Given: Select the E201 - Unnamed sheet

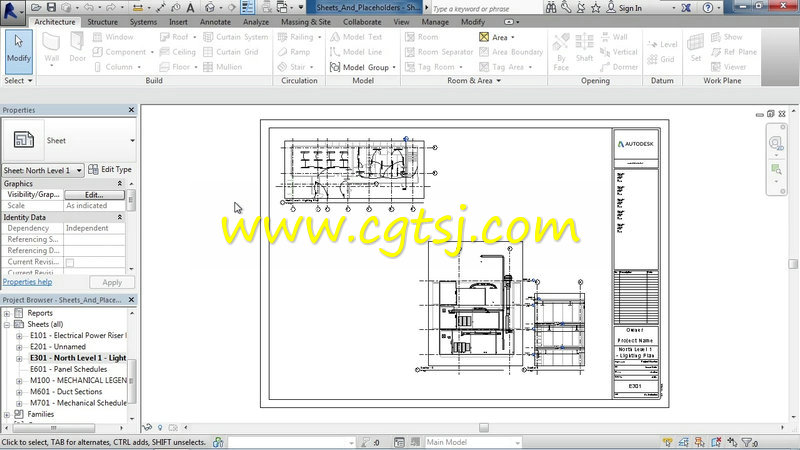Looking at the screenshot, I should click(x=58, y=347).
